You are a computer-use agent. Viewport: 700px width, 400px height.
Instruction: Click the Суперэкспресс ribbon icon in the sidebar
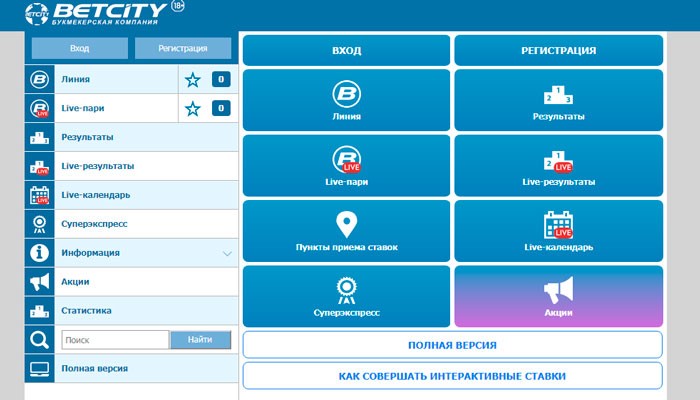click(39, 224)
